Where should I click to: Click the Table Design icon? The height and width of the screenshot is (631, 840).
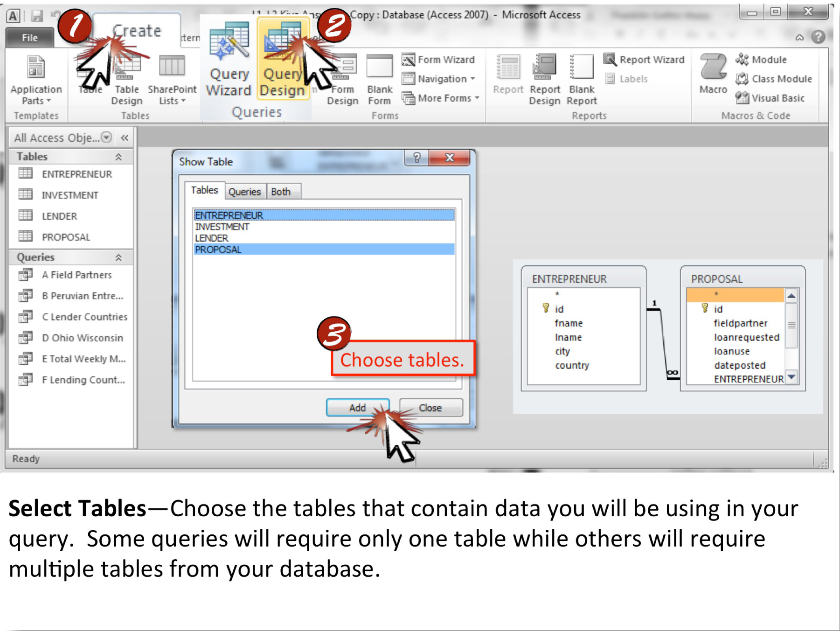(x=126, y=79)
